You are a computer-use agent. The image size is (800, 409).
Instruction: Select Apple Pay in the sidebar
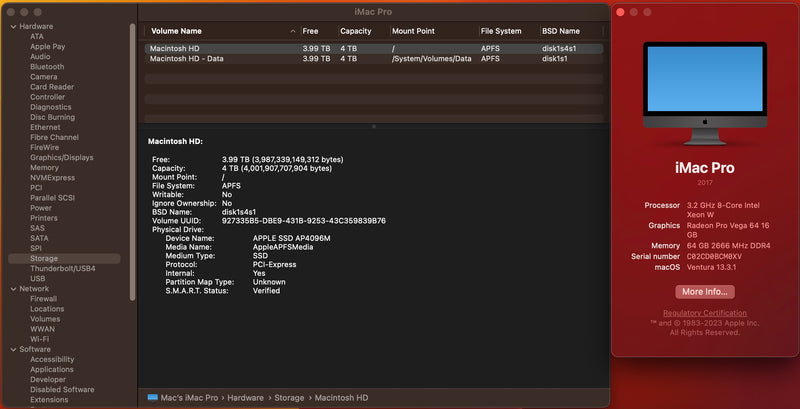click(47, 46)
